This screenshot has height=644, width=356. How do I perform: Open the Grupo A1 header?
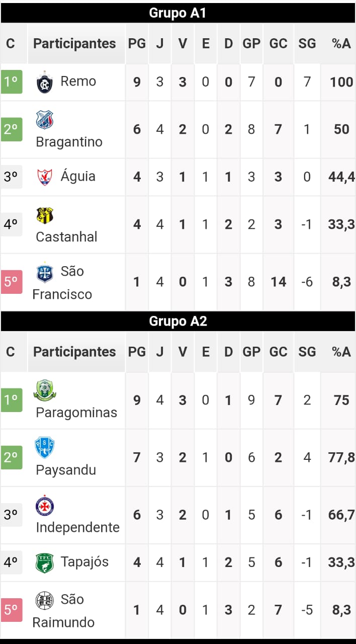[178, 13]
